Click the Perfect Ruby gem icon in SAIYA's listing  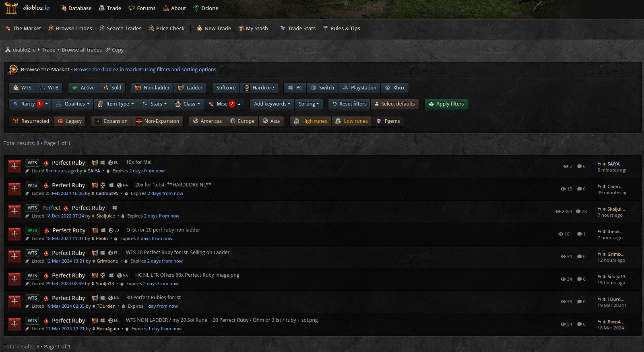46,163
